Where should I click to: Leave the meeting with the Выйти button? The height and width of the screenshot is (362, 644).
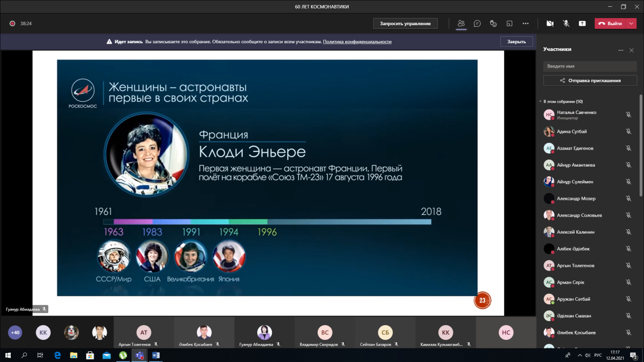[x=611, y=23]
